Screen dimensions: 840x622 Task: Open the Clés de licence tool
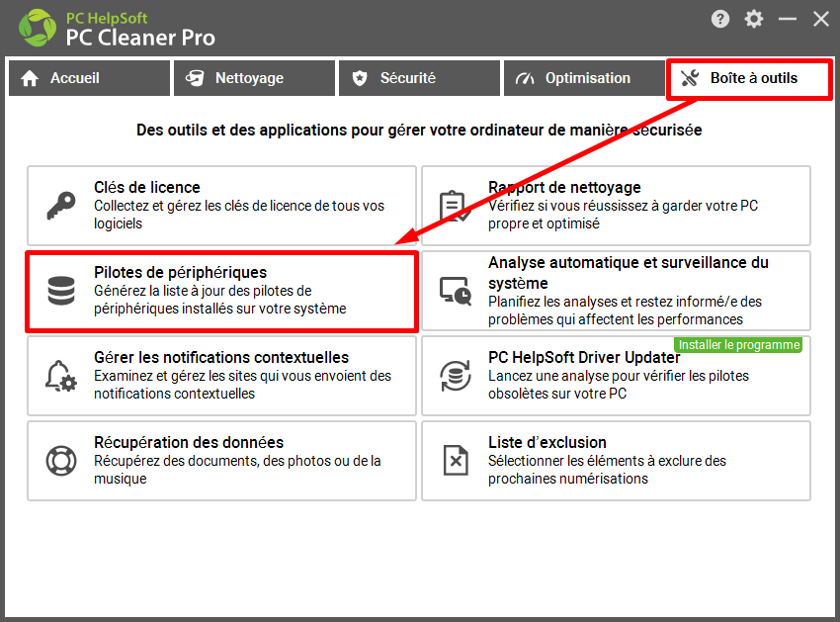[221, 206]
